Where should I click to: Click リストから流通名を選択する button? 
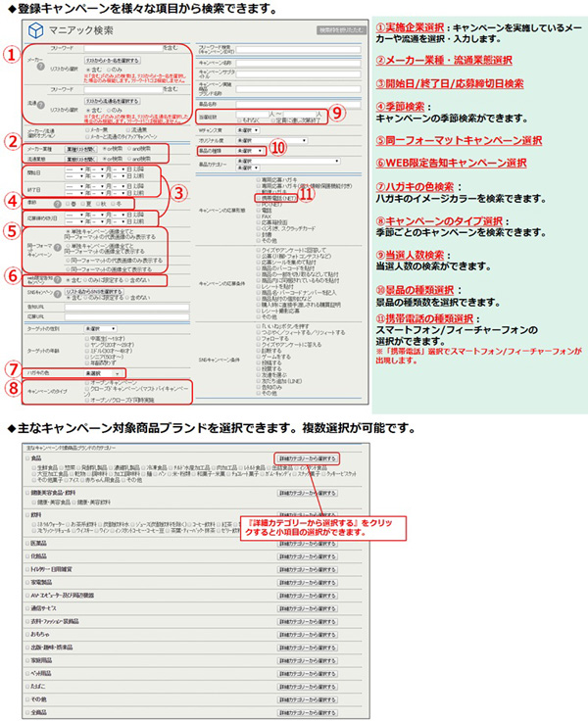tap(113, 101)
